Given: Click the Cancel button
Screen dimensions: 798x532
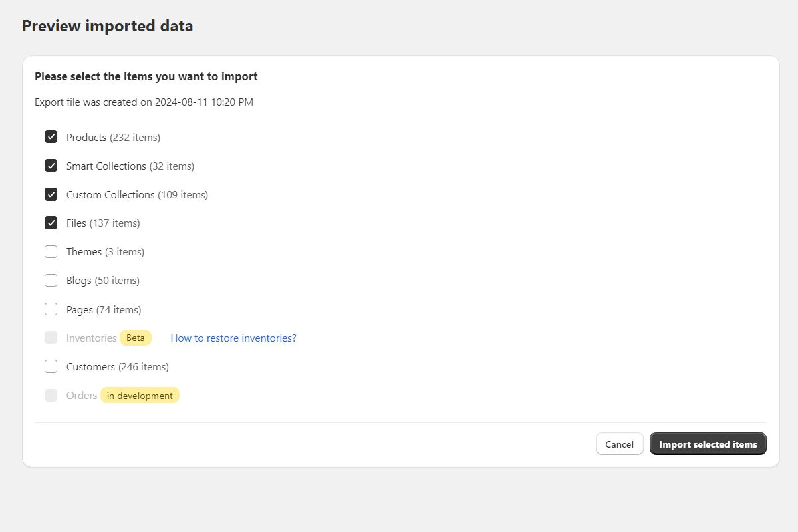Looking at the screenshot, I should pos(619,444).
